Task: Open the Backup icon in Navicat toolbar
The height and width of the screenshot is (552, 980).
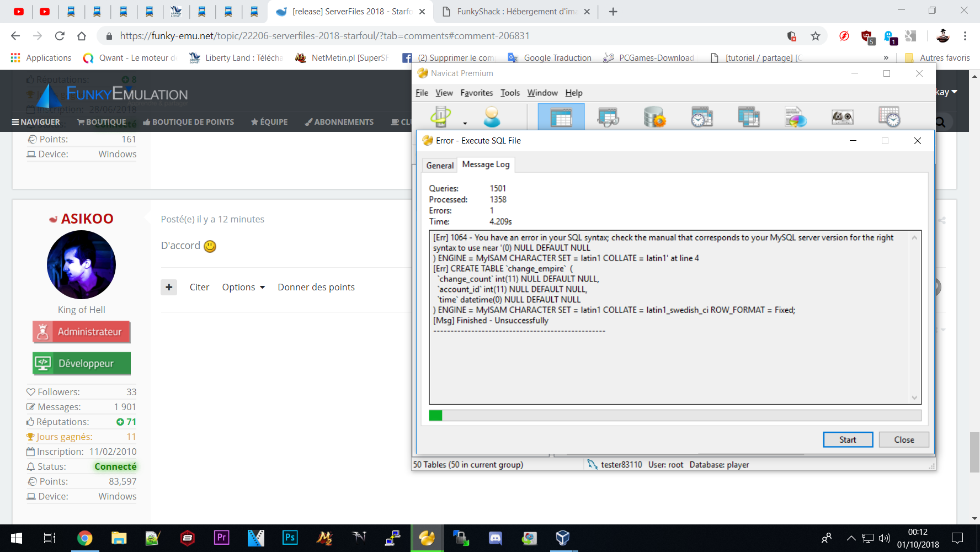Action: 843,116
